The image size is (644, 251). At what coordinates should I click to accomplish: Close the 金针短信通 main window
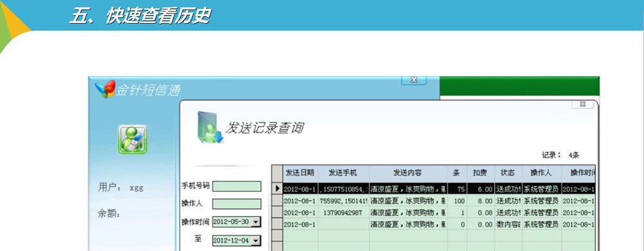413,80
